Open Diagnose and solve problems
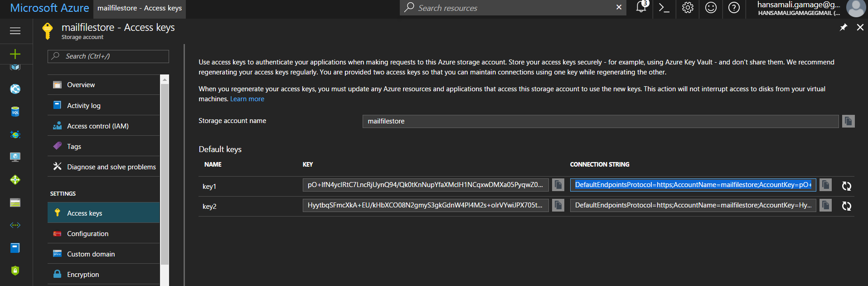Viewport: 868px width, 286px height. tap(104, 167)
